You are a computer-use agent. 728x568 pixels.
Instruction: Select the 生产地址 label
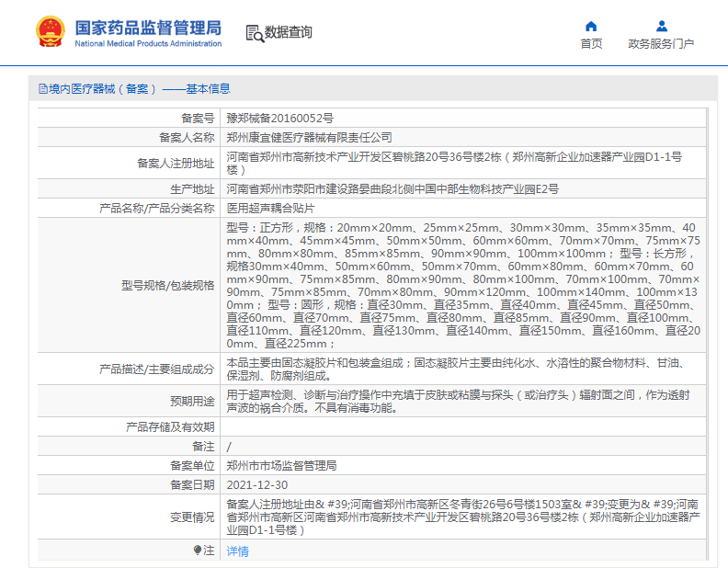pyautogui.click(x=192, y=189)
